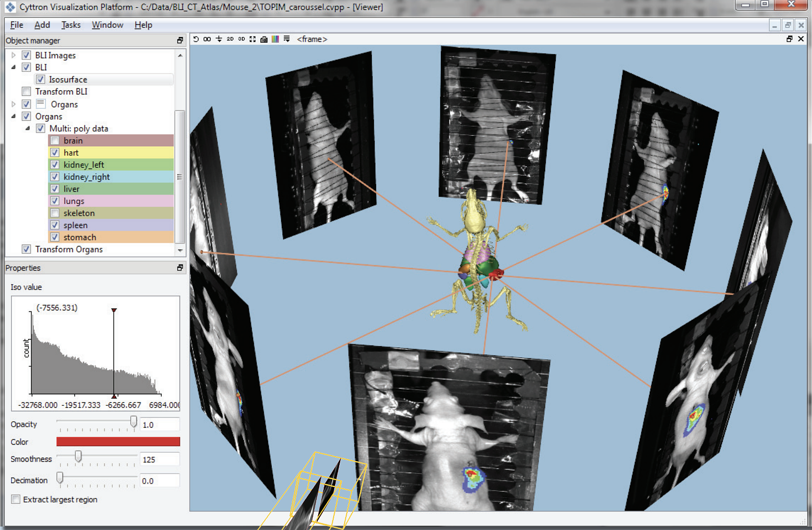Viewport: 812px width, 530px height.
Task: Change the red isosurface color swatch
Action: (x=118, y=442)
